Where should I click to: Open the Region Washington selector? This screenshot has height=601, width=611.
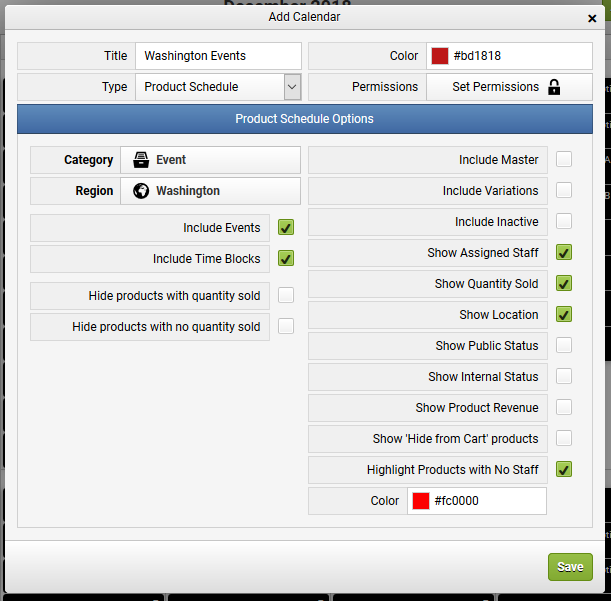(210, 191)
